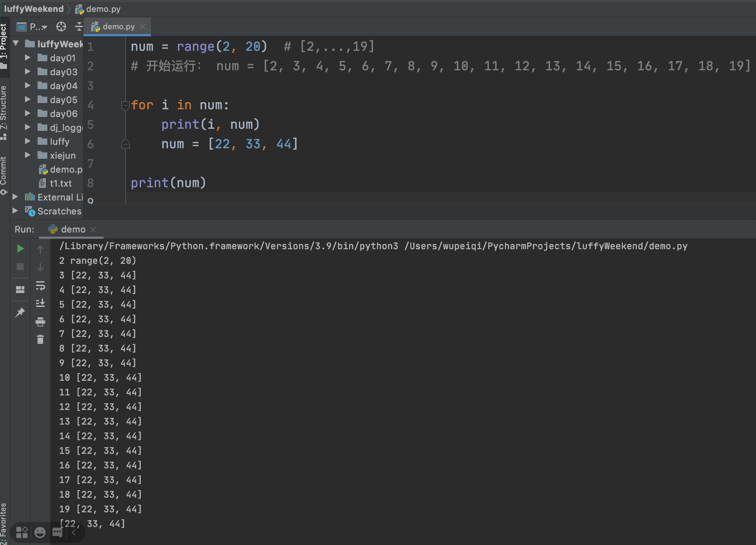
Task: Expand the luffy folder
Action: tap(28, 141)
